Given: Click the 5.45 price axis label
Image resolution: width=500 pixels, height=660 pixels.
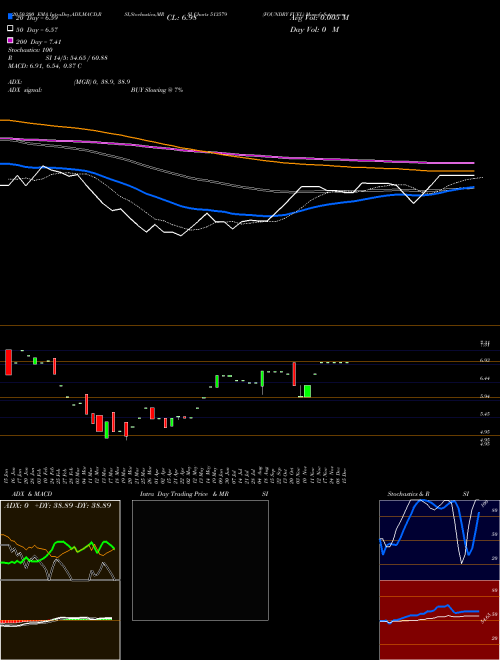Looking at the screenshot, I should (484, 414).
